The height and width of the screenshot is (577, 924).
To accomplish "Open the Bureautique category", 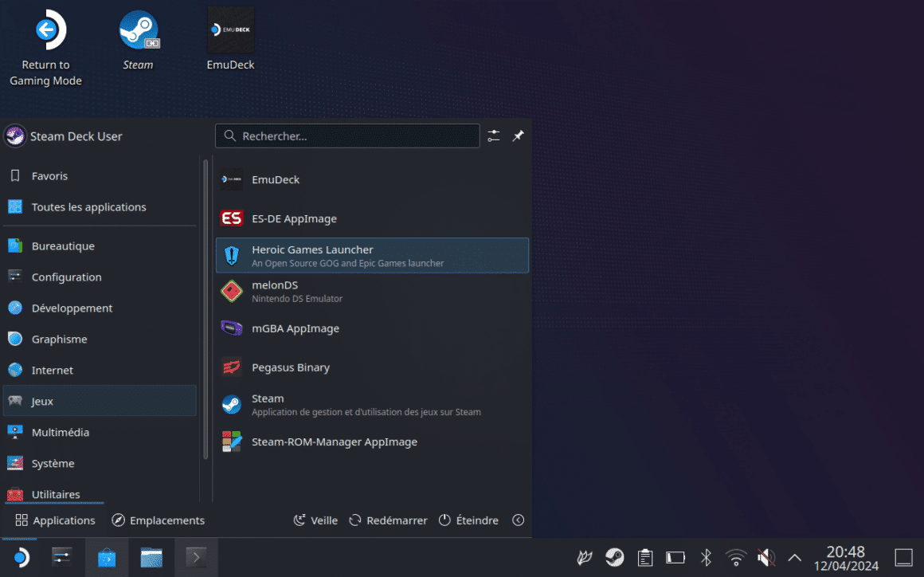I will (100, 245).
